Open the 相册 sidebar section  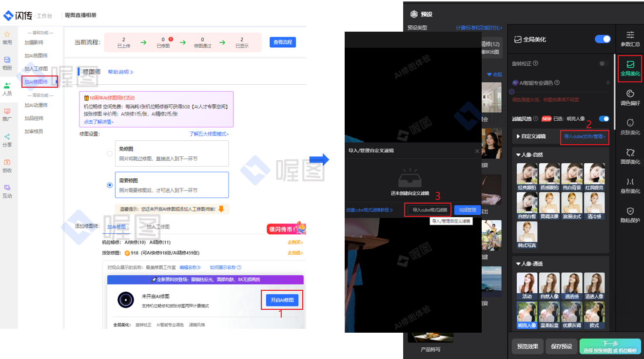(7, 63)
